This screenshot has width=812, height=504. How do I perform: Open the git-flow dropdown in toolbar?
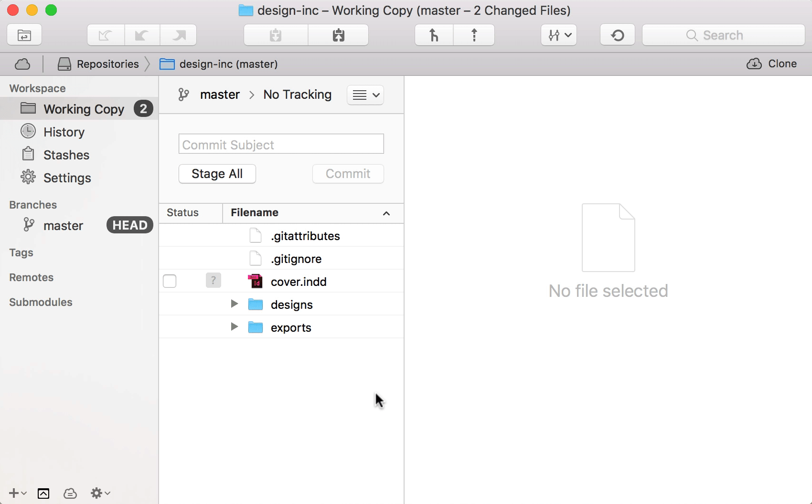pos(559,35)
